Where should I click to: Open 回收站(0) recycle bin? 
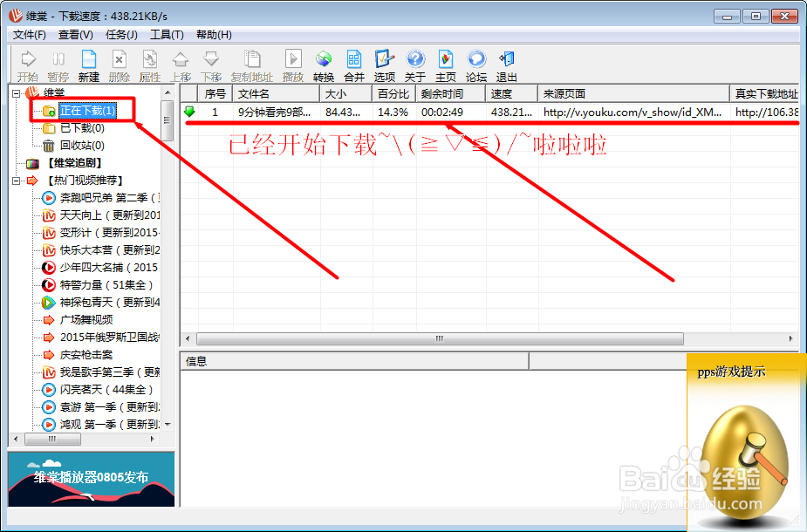pyautogui.click(x=82, y=146)
